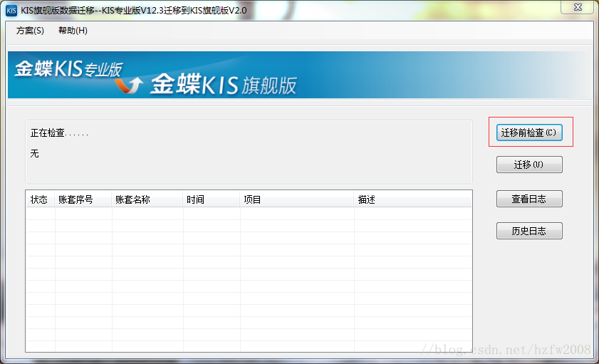Image resolution: width=599 pixels, height=364 pixels.
Task: Sort by 账套序号 column header
Action: pos(83,199)
